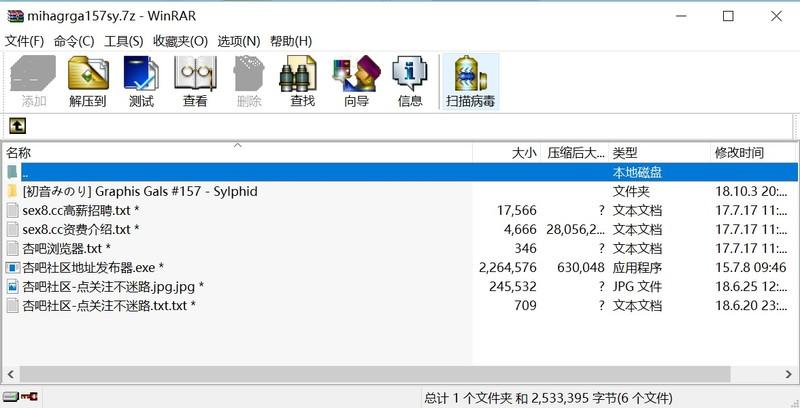Go up one level with folder arrow icon
Image resolution: width=800 pixels, height=408 pixels.
click(x=17, y=126)
